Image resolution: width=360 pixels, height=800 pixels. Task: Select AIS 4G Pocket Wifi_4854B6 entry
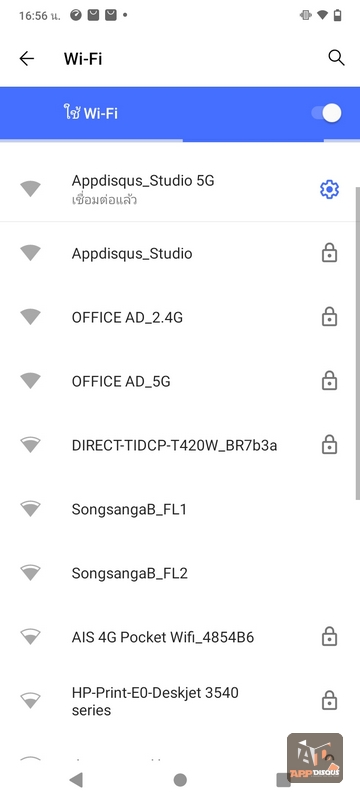click(x=180, y=637)
